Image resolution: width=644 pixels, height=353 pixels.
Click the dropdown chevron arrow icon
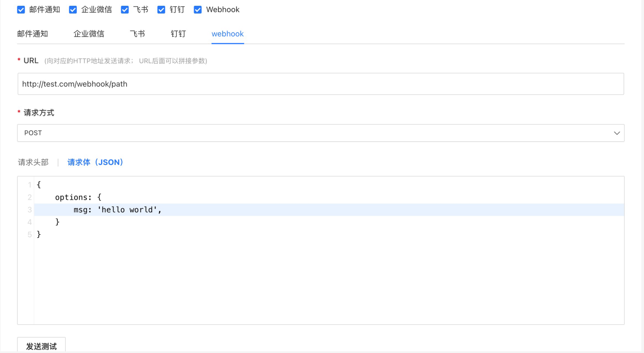(617, 133)
